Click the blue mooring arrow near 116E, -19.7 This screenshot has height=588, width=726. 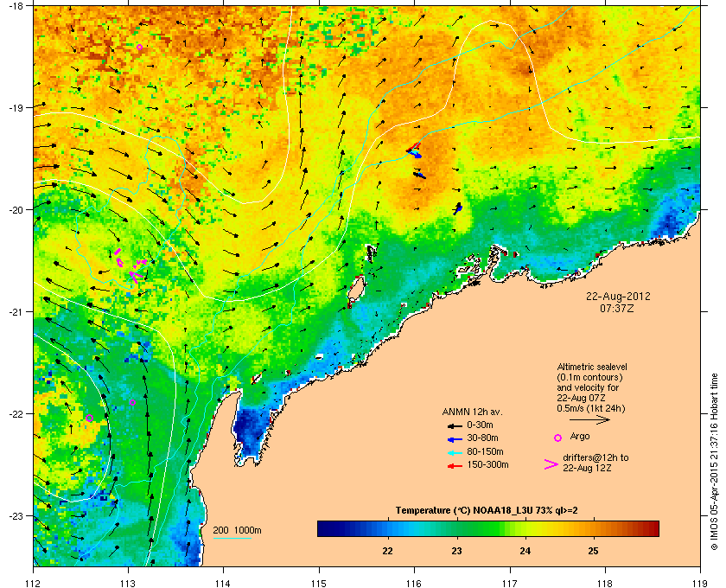[x=419, y=176]
